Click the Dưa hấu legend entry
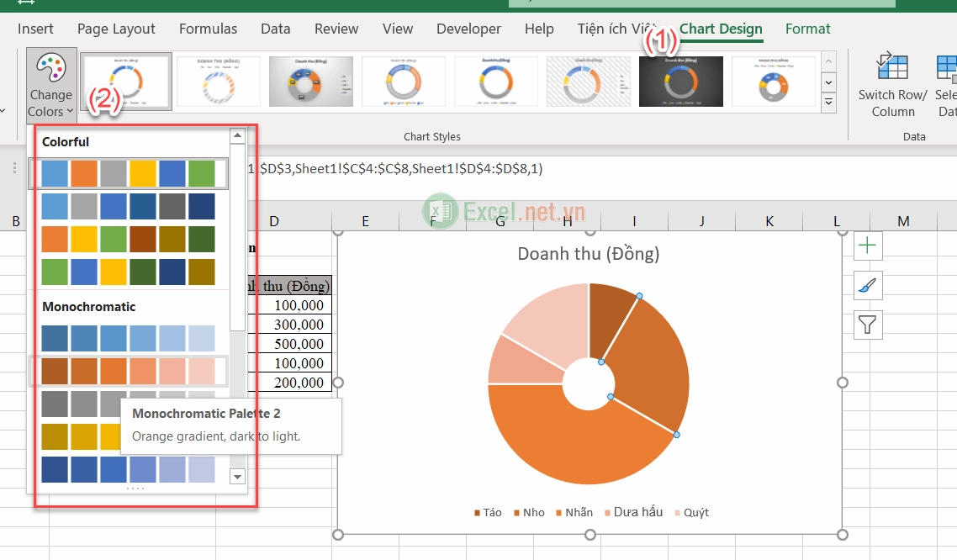Viewport: 957px width, 560px height. click(633, 512)
